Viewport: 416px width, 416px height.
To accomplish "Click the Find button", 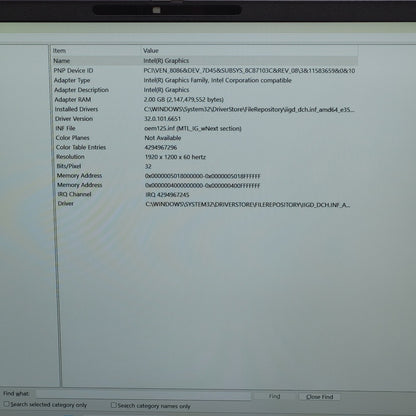I will pyautogui.click(x=274, y=396).
